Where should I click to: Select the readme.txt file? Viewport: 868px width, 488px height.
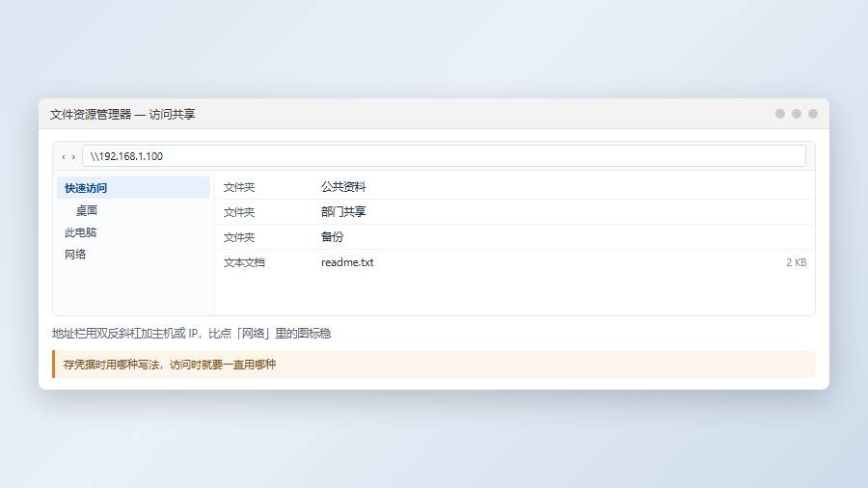coord(347,262)
